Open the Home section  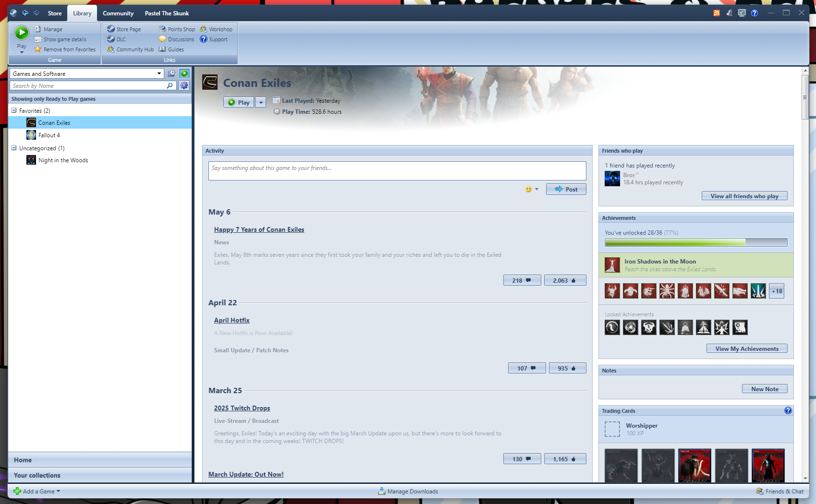[100, 460]
